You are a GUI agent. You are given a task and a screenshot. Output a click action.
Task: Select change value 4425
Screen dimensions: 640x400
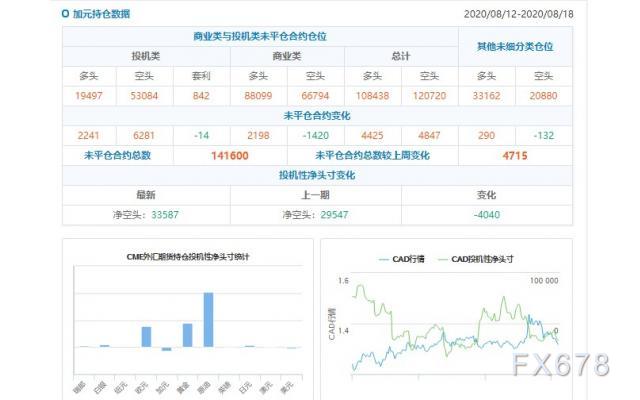pos(372,136)
